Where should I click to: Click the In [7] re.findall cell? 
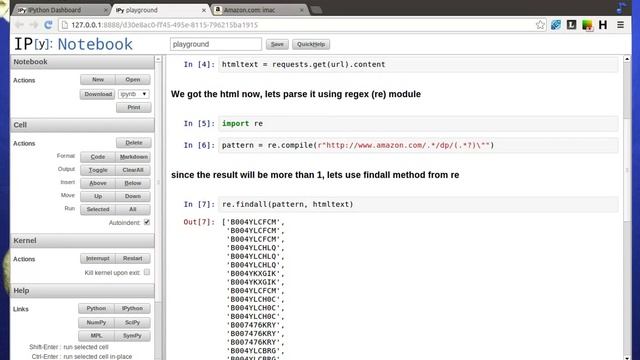(x=418, y=204)
